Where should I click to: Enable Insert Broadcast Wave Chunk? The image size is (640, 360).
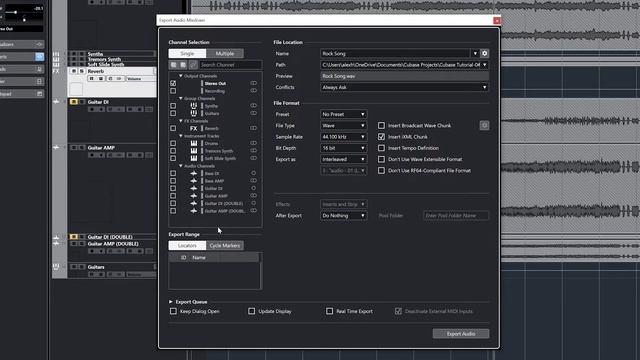381,125
